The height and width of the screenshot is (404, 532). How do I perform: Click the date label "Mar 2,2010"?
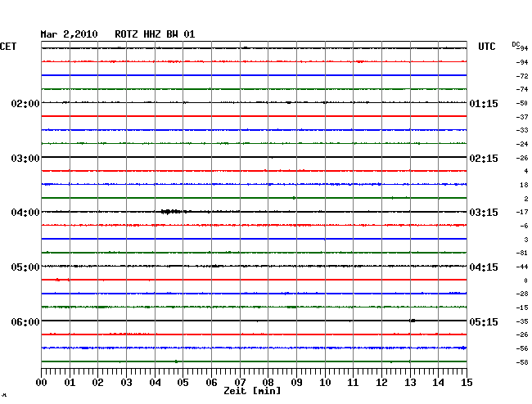click(69, 34)
